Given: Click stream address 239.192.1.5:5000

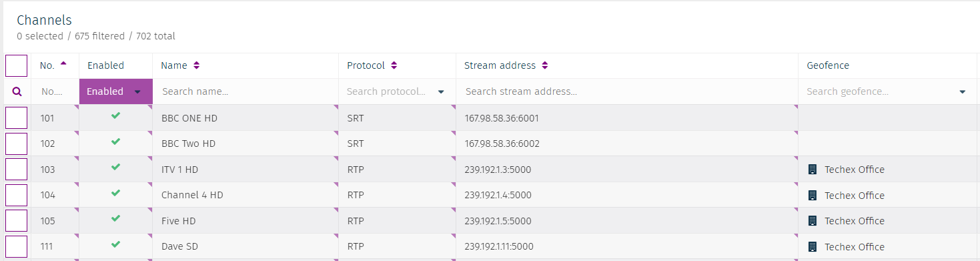Looking at the screenshot, I should (x=498, y=221).
